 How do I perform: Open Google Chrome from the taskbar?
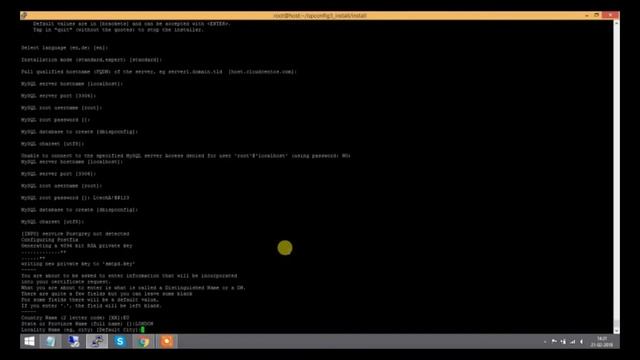143,341
